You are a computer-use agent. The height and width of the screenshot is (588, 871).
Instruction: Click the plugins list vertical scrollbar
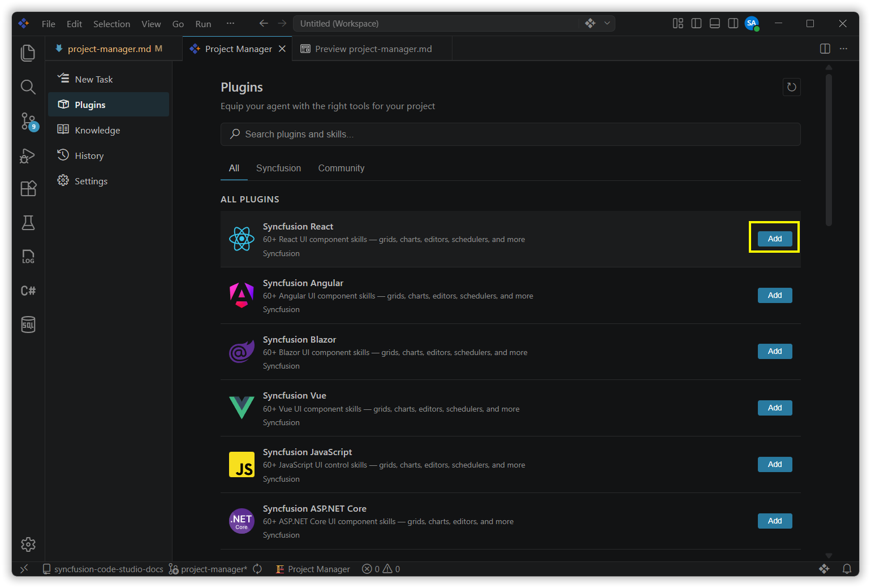point(829,150)
